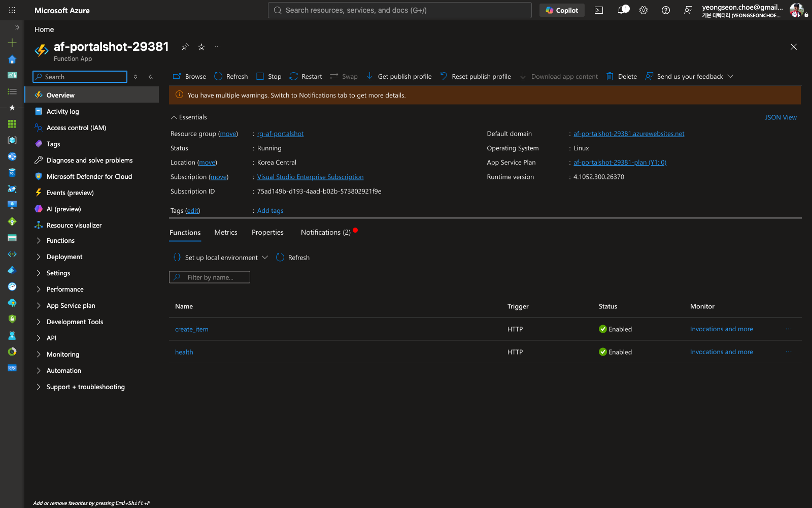Click Refresh in the top command bar
Viewport: 812px width, 508px height.
[231, 77]
